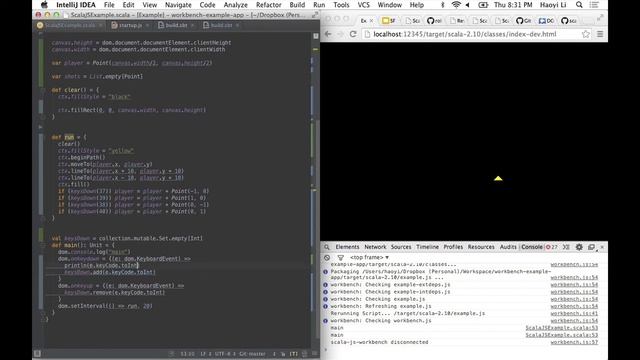Open DevTools settings gear

[x=579, y=247]
